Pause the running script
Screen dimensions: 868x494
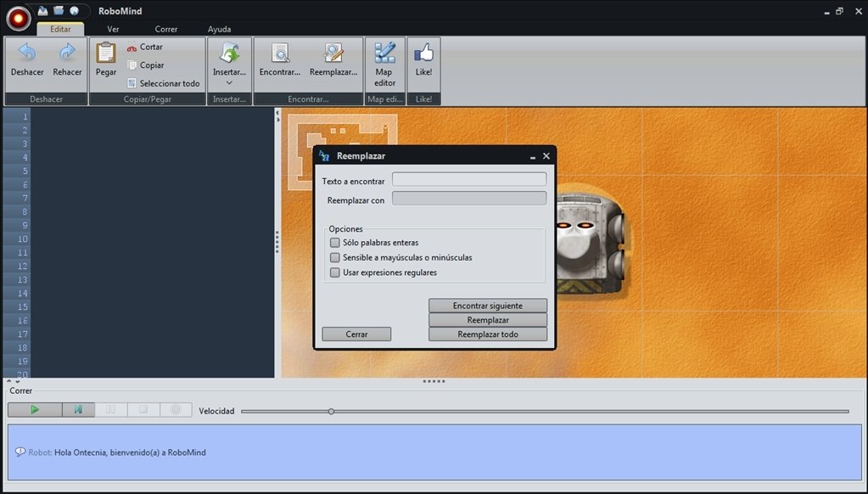(110, 410)
